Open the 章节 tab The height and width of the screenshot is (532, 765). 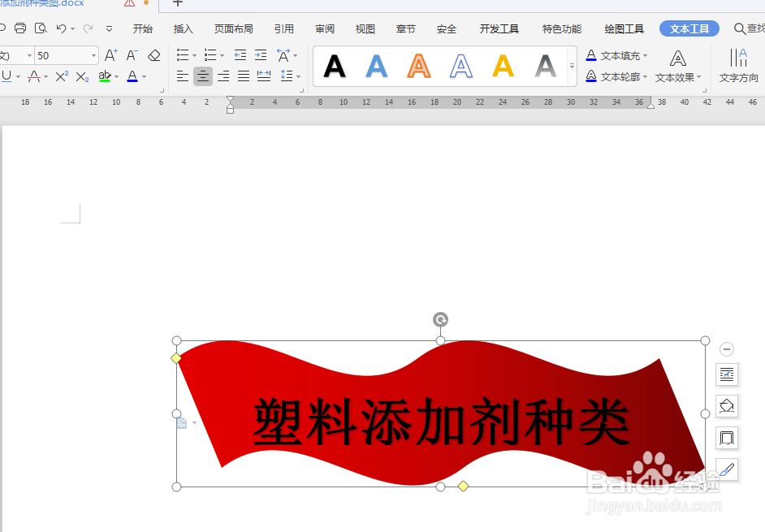tap(405, 28)
